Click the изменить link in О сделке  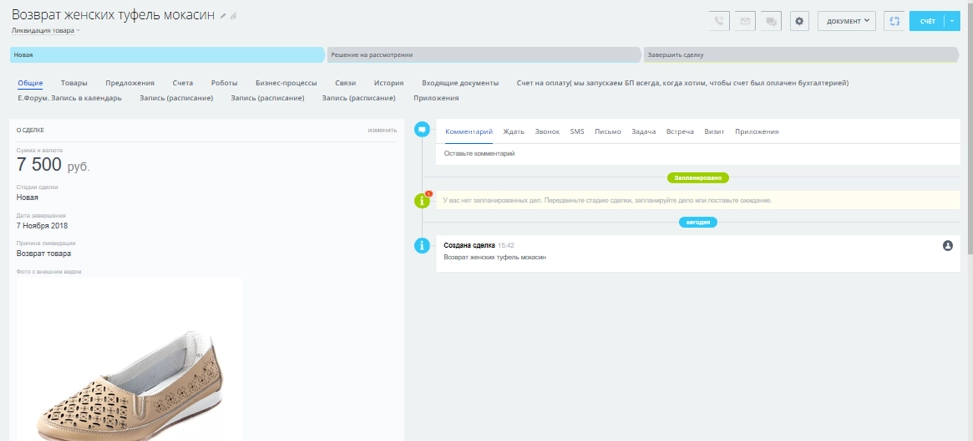coord(382,130)
